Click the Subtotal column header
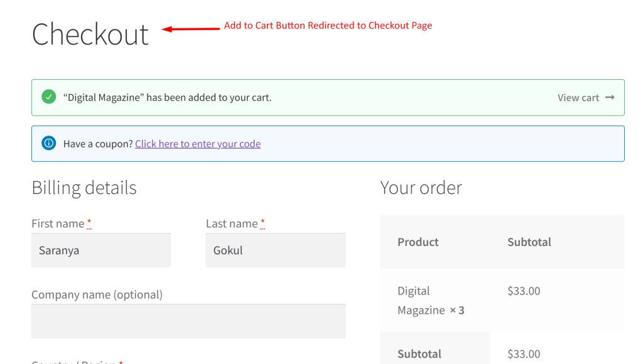This screenshot has height=364, width=643. (x=529, y=242)
